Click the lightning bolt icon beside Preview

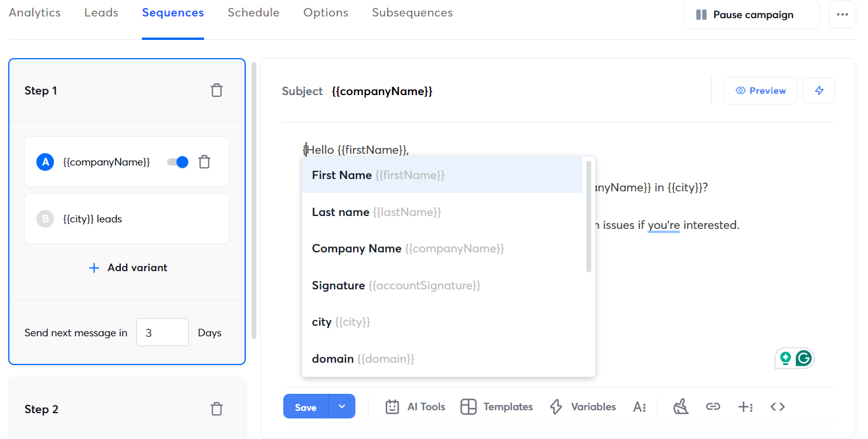[819, 90]
